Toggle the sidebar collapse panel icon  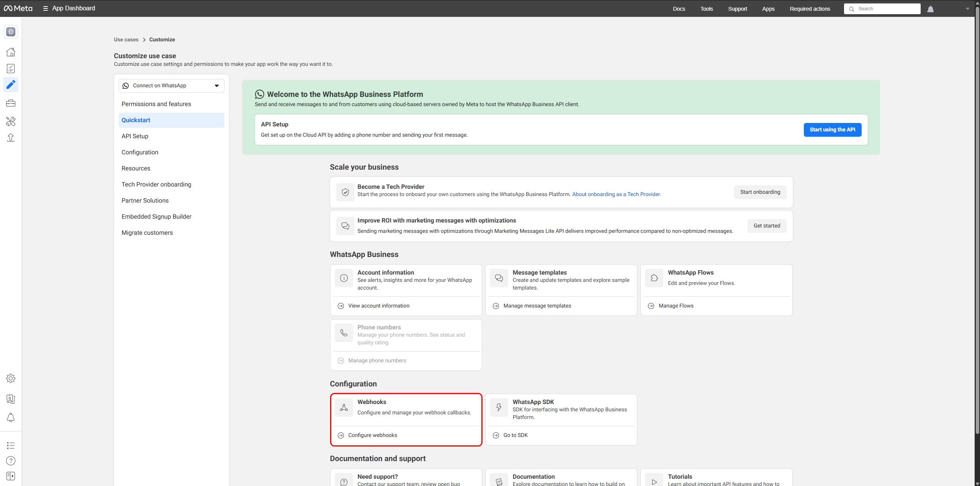tap(11, 476)
